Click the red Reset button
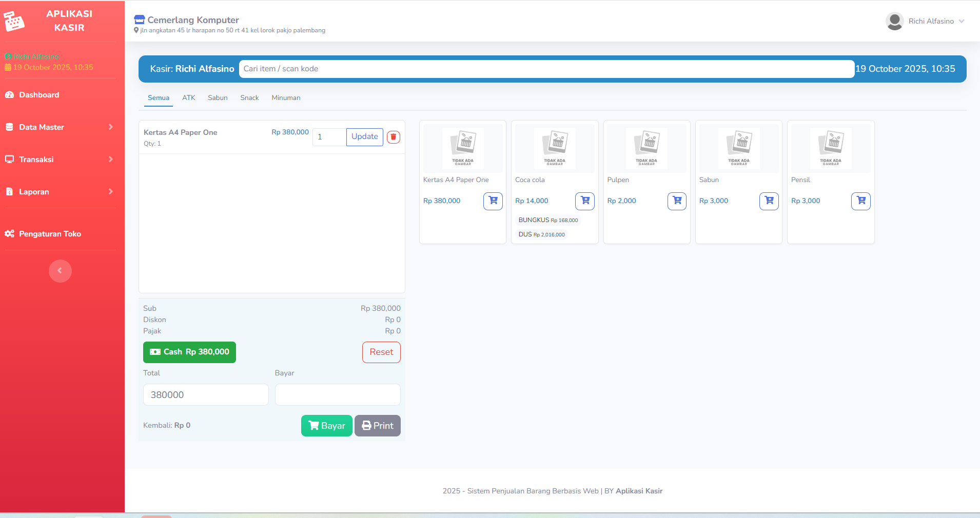 381,352
